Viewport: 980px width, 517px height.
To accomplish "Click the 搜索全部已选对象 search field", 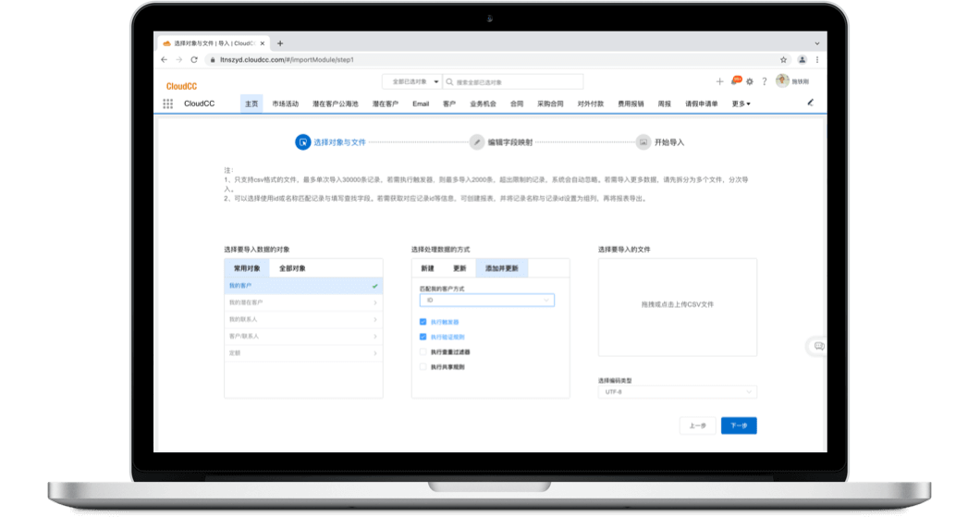I will tap(513, 82).
